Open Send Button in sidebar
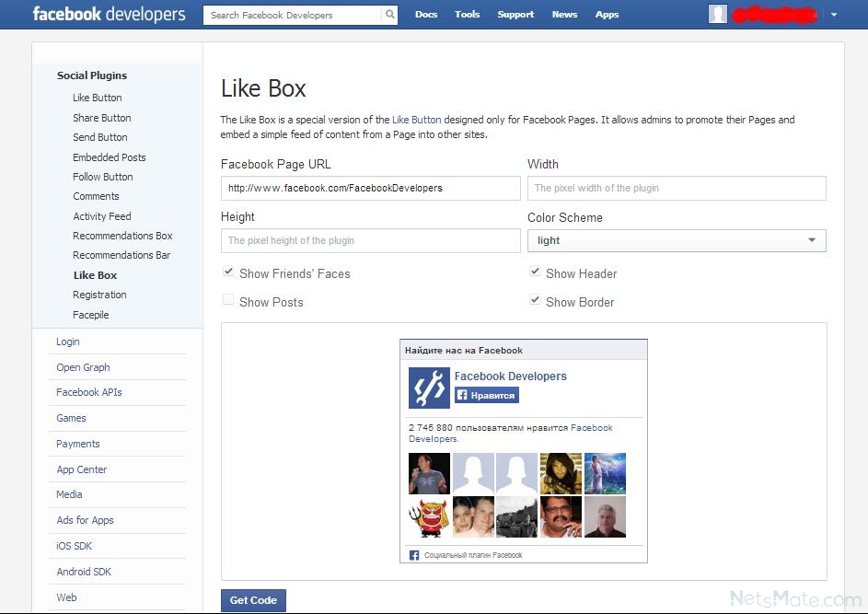 [100, 137]
